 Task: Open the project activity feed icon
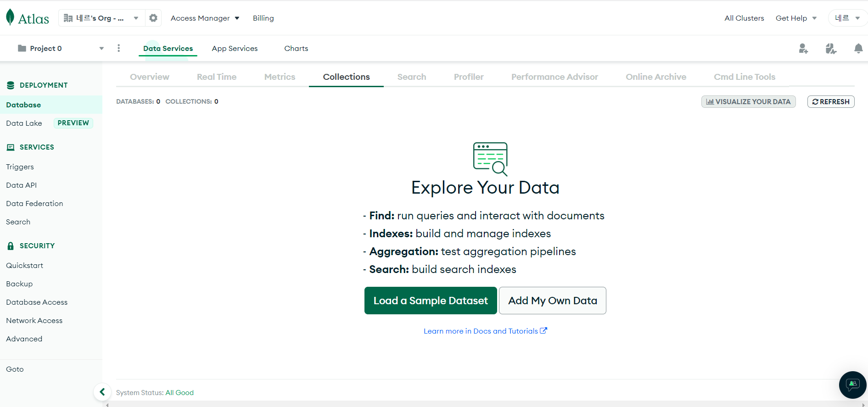pyautogui.click(x=831, y=49)
